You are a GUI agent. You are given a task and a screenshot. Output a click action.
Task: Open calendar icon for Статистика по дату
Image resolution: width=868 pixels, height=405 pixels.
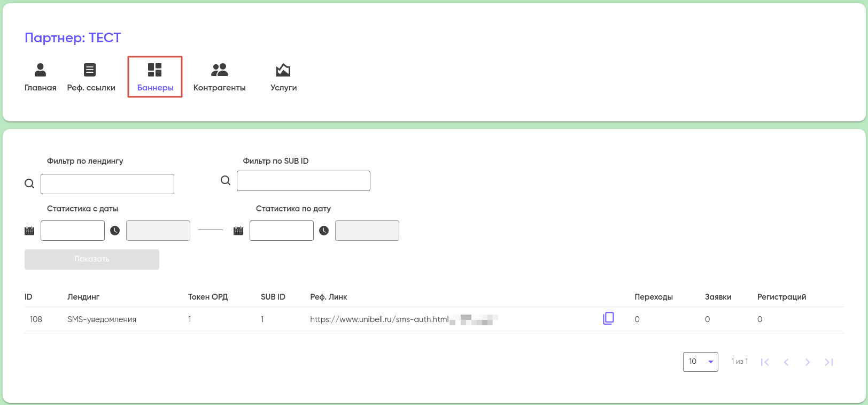coord(238,231)
